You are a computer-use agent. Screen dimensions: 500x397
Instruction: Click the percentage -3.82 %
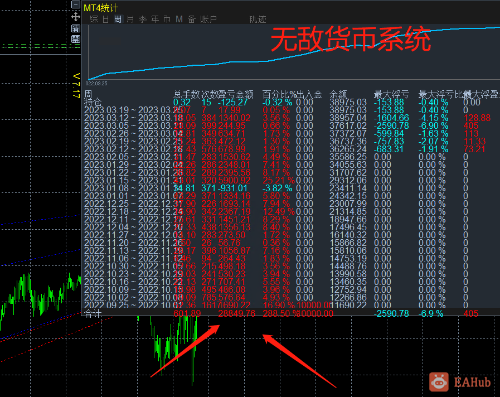pyautogui.click(x=278, y=188)
